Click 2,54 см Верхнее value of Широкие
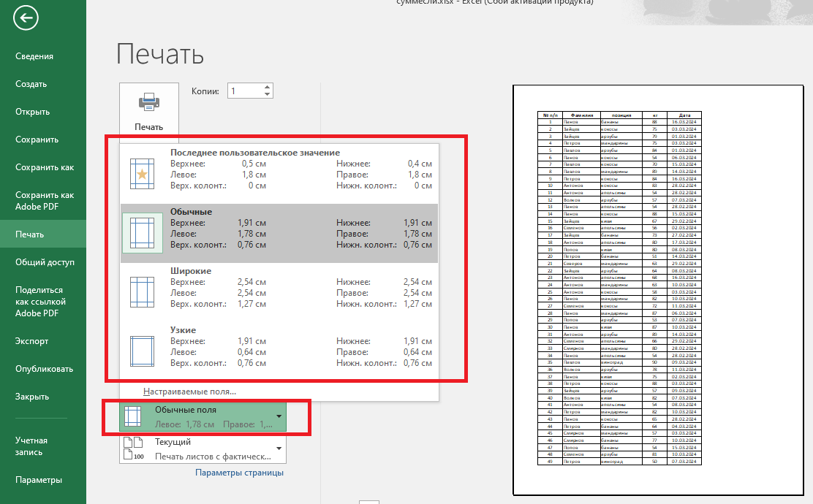The width and height of the screenshot is (813, 504). point(252,282)
